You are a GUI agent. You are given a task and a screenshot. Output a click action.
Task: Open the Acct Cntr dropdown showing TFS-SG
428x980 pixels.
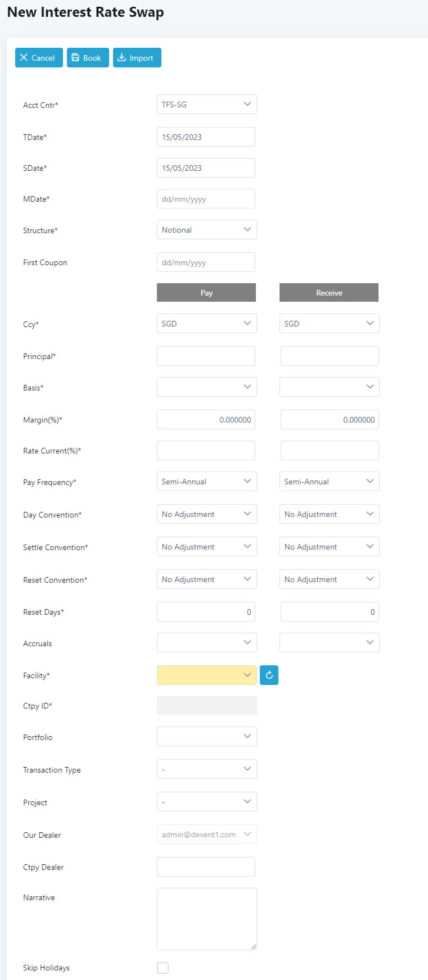tap(207, 105)
